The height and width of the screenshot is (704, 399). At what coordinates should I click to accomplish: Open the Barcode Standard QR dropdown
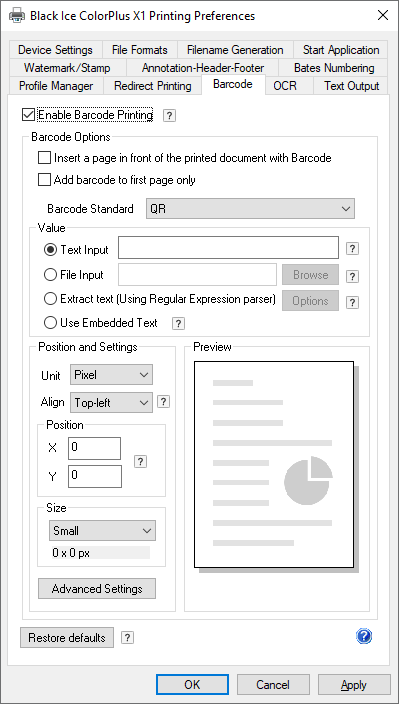point(250,209)
